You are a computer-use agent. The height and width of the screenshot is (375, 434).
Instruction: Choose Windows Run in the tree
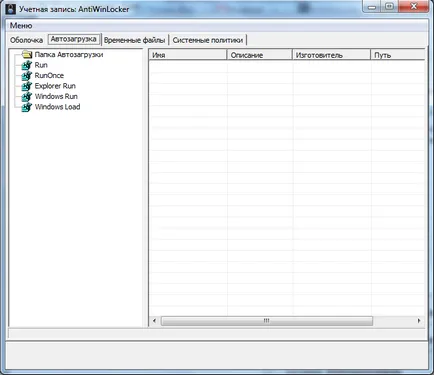pyautogui.click(x=56, y=96)
